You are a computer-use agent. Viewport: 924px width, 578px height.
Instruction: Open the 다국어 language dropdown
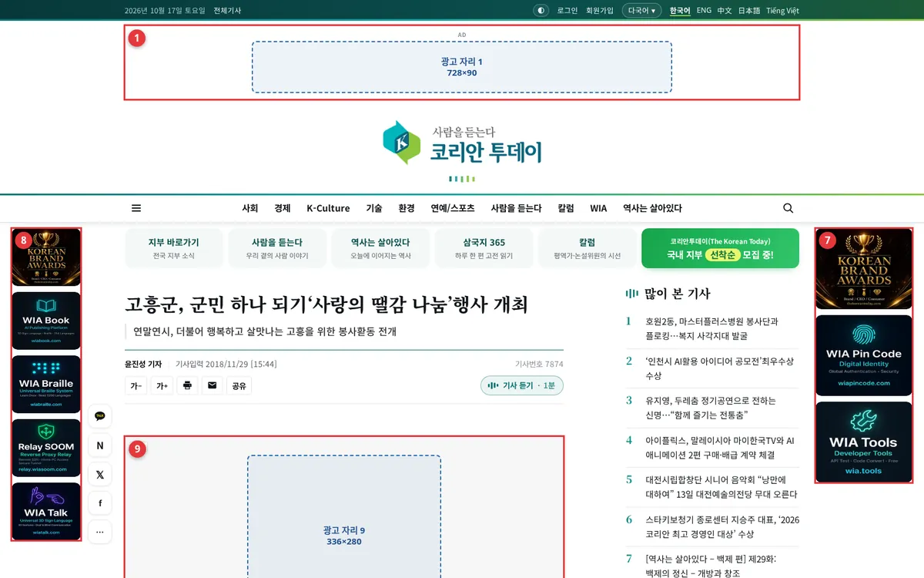pyautogui.click(x=641, y=11)
